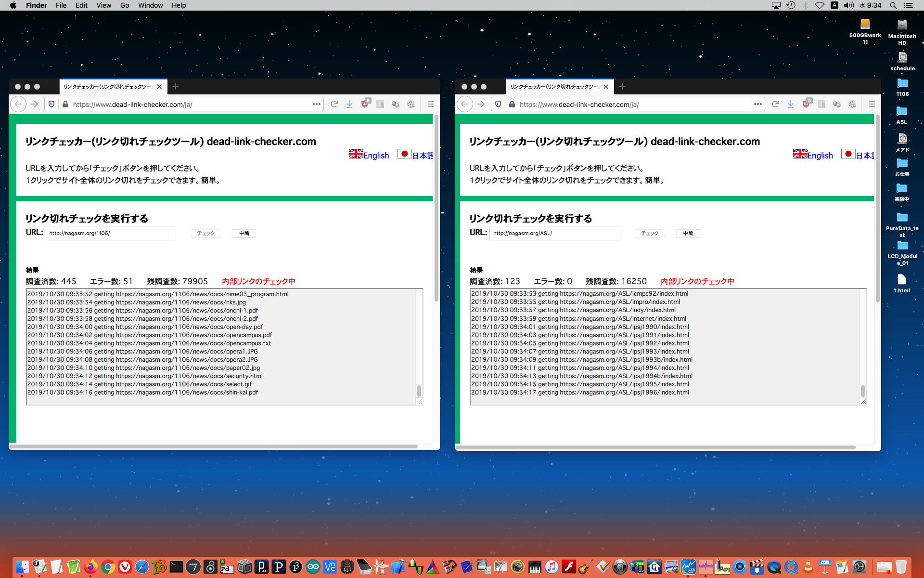Click Wi-Fi status icon in menu bar
924x578 pixels.
[820, 5]
